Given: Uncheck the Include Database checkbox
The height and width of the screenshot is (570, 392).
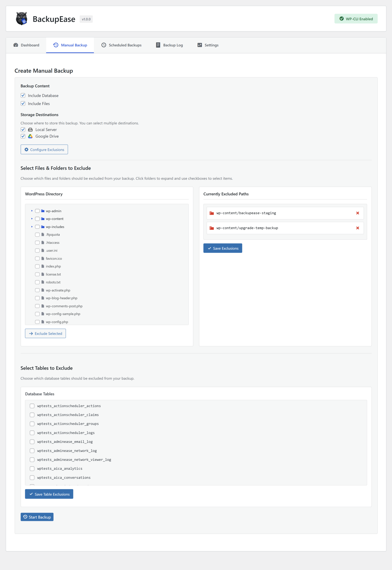Looking at the screenshot, I should pos(23,96).
